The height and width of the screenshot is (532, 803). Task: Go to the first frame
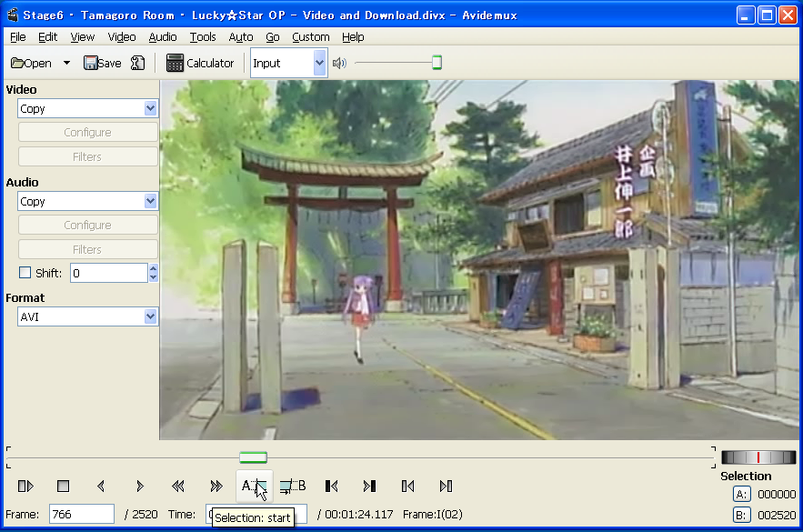click(x=407, y=486)
